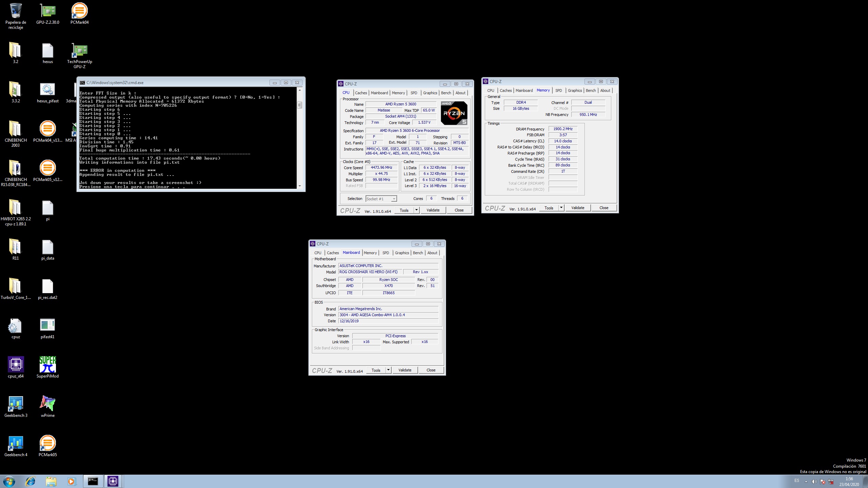Expand Tools dropdown arrow in Mainboard window
Image resolution: width=868 pixels, height=488 pixels.
point(389,370)
